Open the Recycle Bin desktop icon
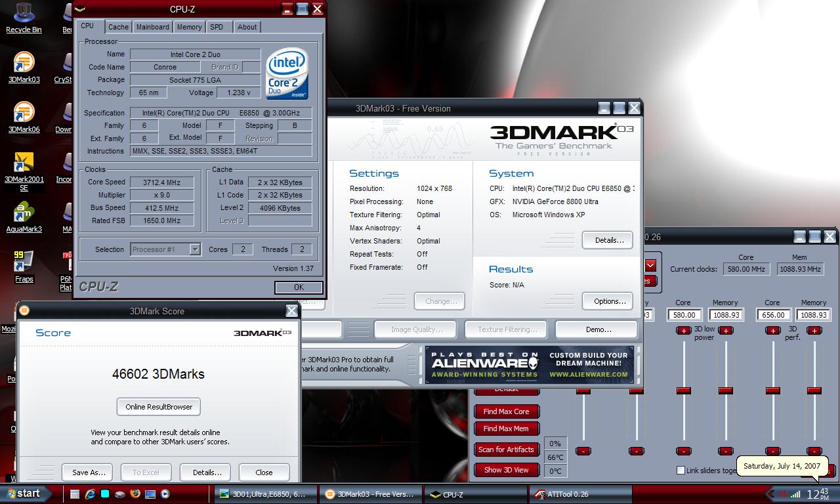The width and height of the screenshot is (840, 504). (24, 16)
